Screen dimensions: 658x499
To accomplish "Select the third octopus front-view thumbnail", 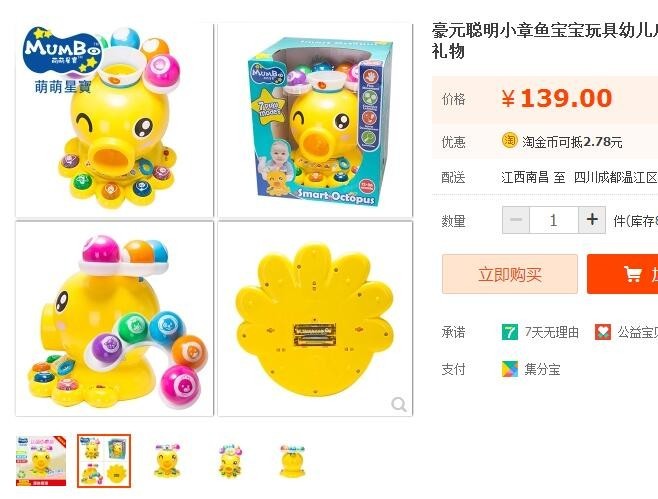I will [x=167, y=461].
